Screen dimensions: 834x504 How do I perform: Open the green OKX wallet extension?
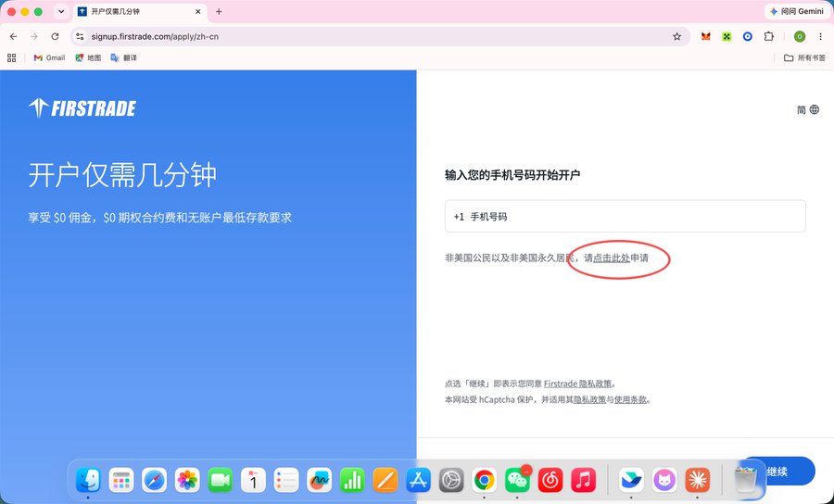[727, 37]
